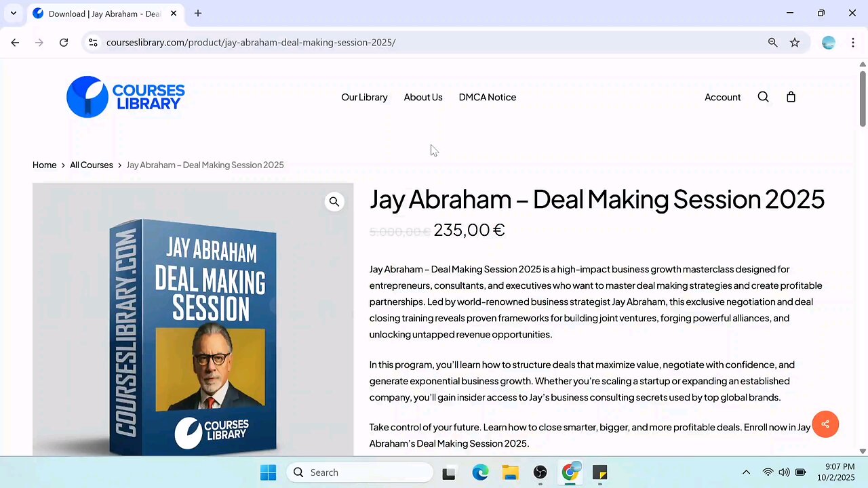Click the page vertical scrollbar thumb
868x488 pixels.
(x=863, y=98)
